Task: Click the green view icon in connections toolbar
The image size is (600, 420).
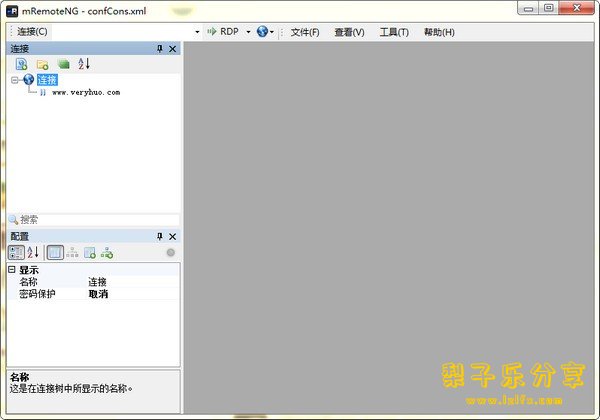Action: [63, 64]
